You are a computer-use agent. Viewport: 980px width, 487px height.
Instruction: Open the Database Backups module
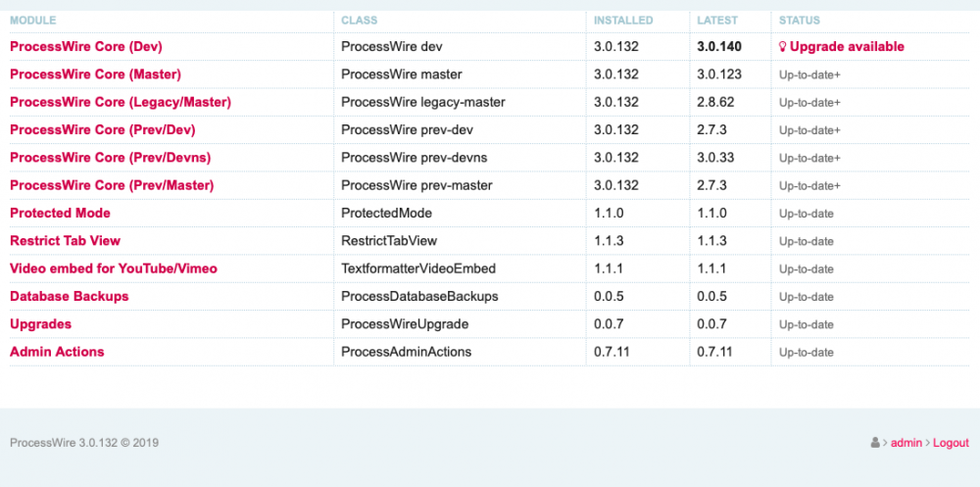(x=70, y=296)
